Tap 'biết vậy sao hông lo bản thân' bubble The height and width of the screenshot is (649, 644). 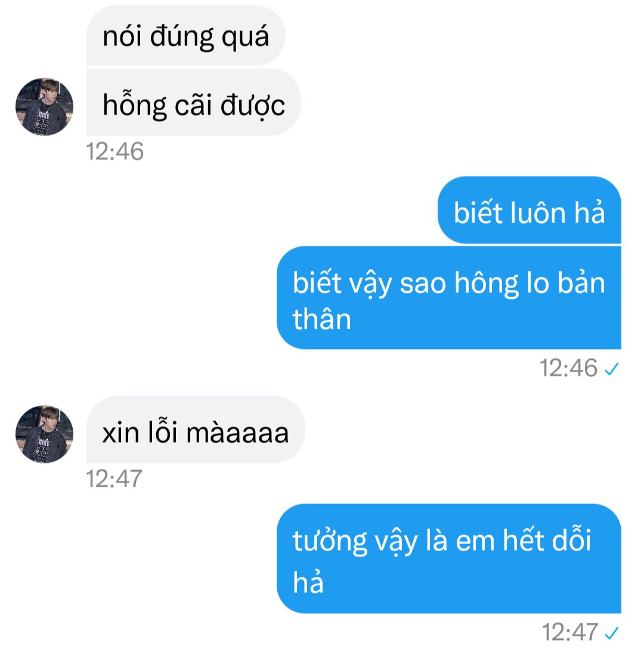pyautogui.click(x=449, y=298)
